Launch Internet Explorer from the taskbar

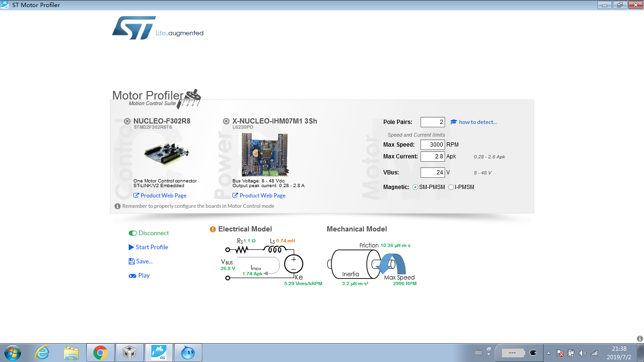coord(42,353)
